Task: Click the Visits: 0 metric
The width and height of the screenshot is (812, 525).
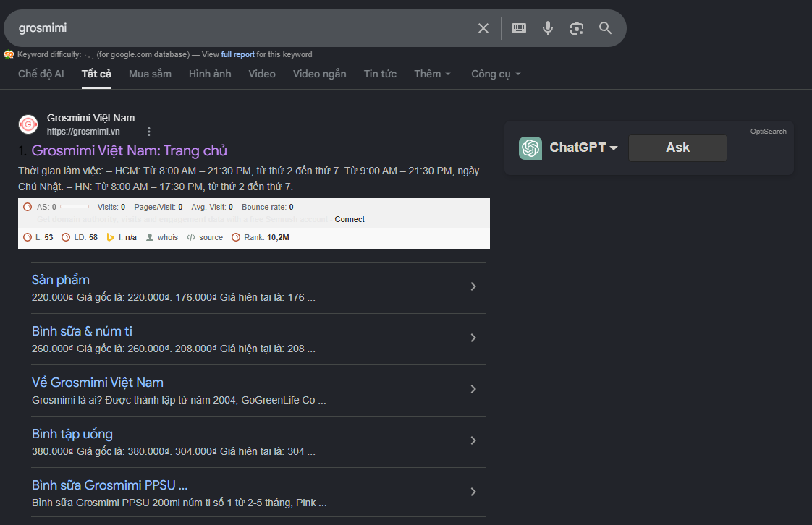Action: pyautogui.click(x=111, y=207)
